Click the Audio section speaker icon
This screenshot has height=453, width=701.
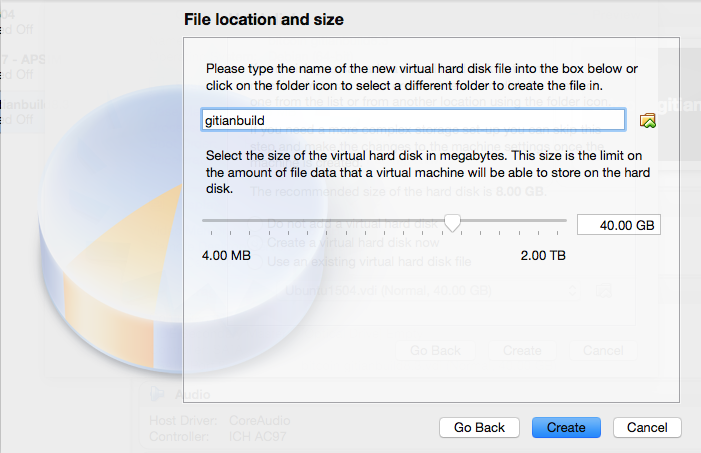(157, 394)
